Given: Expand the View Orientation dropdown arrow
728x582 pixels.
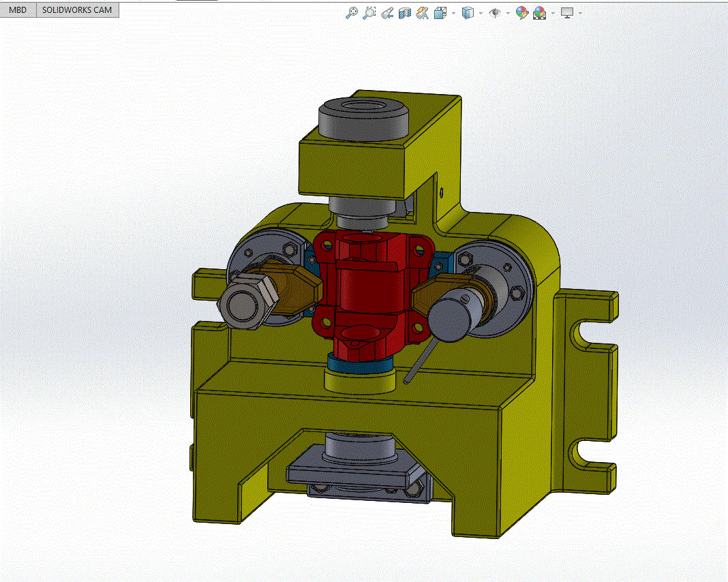Looking at the screenshot, I should [x=453, y=13].
